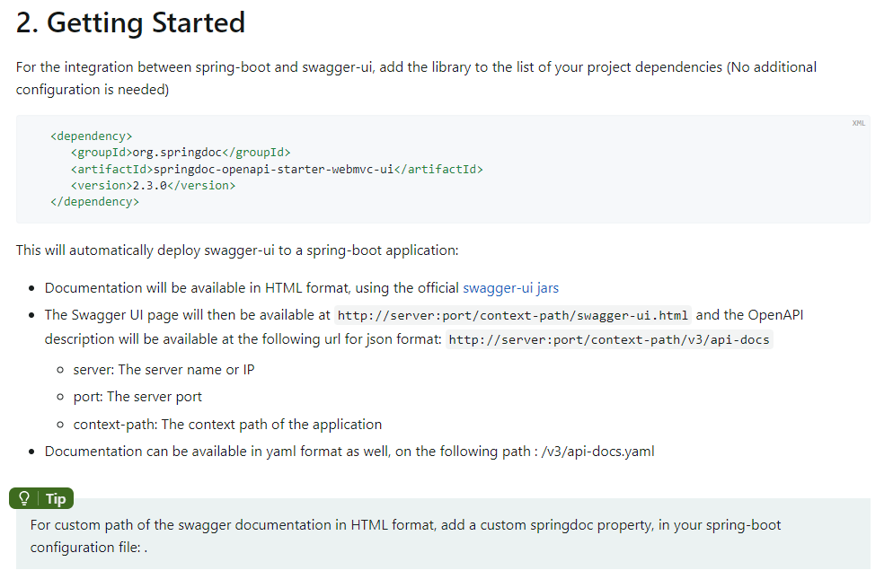
Task: Click 'server: The server name or IP'
Action: pos(164,370)
